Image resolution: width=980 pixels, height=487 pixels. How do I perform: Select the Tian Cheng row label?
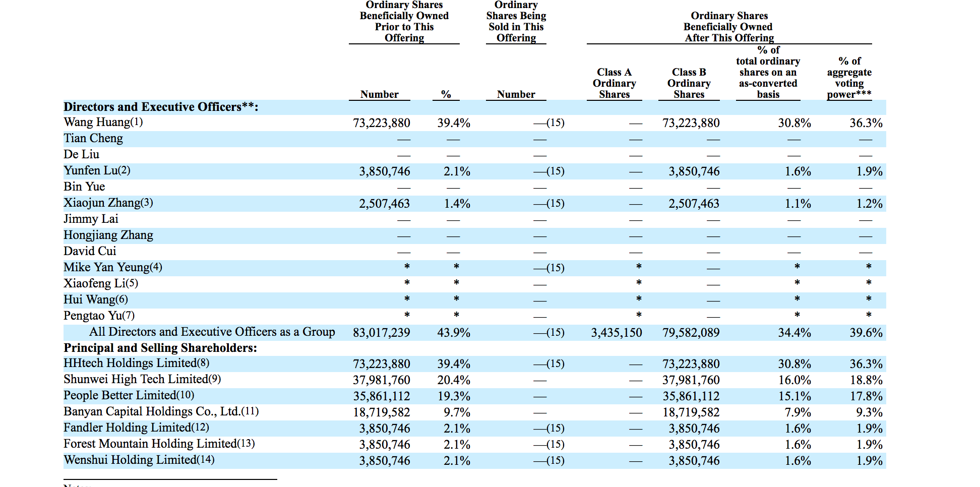(93, 138)
